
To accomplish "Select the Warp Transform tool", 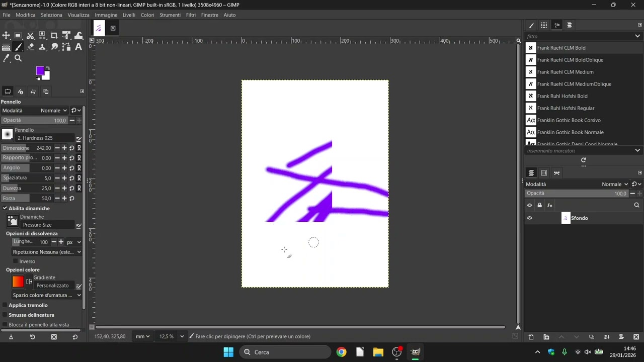I will (x=78, y=35).
